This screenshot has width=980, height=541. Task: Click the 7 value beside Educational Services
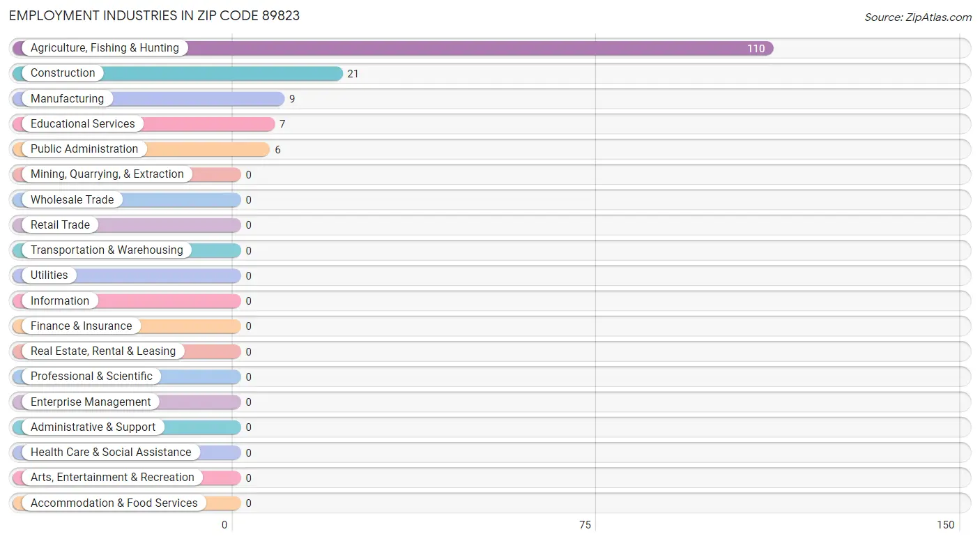[282, 124]
